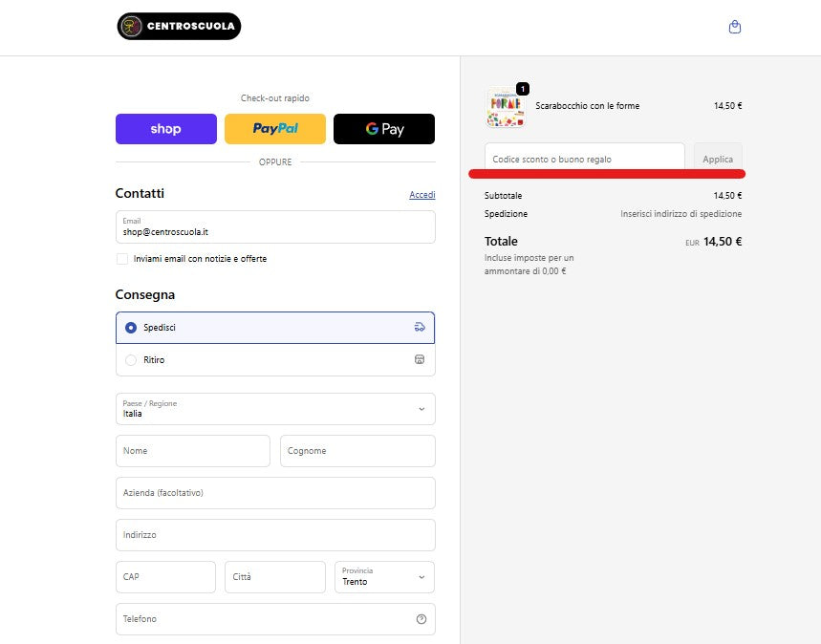Pay using Google Pay button
Image resolution: width=821 pixels, height=644 pixels.
[x=384, y=129]
